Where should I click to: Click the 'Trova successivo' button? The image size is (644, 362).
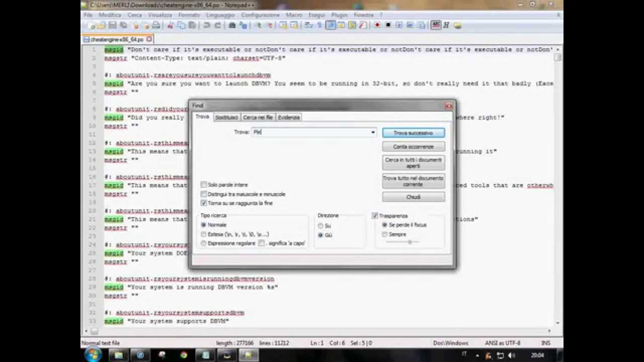413,133
